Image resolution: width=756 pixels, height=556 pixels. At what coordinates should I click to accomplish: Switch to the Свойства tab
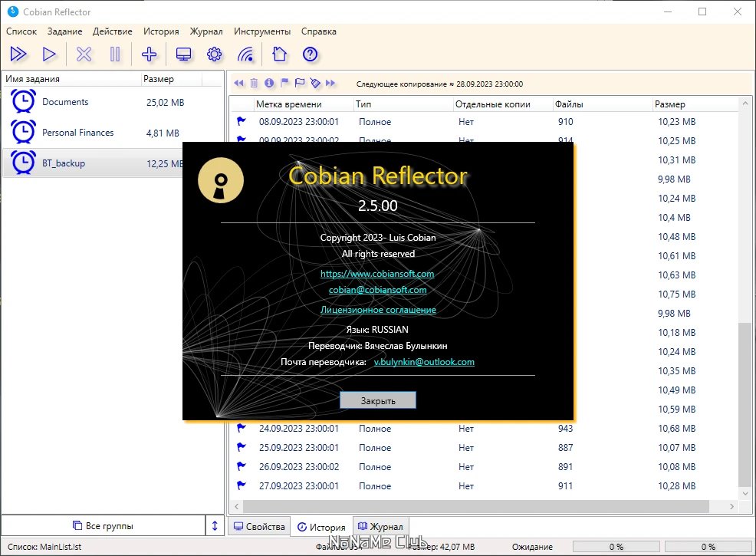tap(259, 527)
